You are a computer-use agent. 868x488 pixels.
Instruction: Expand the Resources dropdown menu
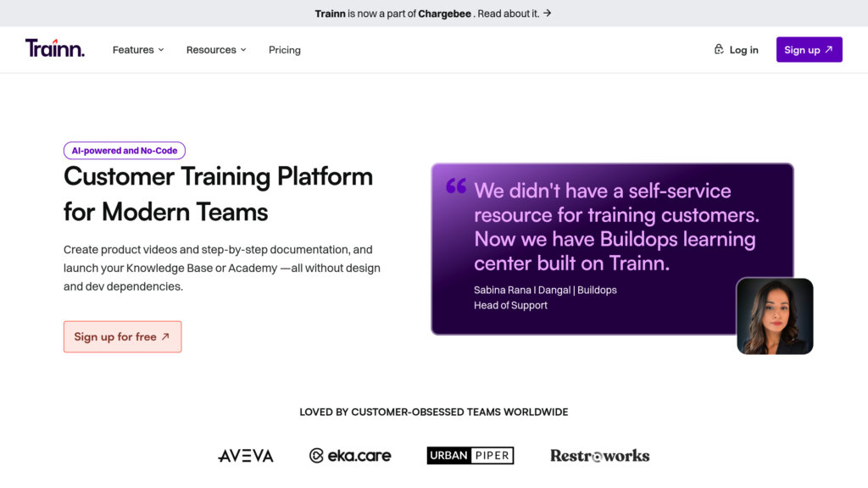[x=216, y=50]
